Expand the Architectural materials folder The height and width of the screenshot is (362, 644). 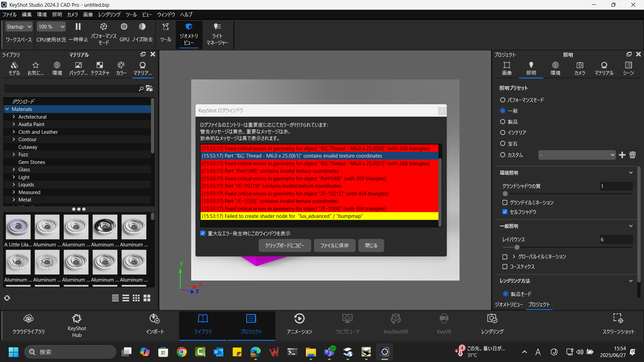coord(14,117)
